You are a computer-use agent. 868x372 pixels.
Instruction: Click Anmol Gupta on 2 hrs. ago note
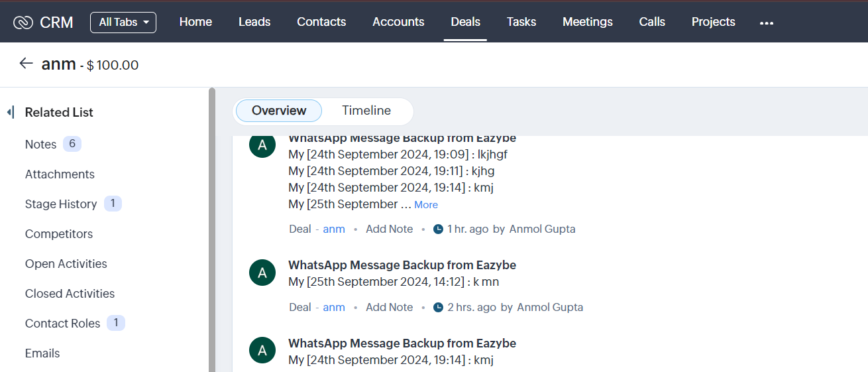pos(550,307)
